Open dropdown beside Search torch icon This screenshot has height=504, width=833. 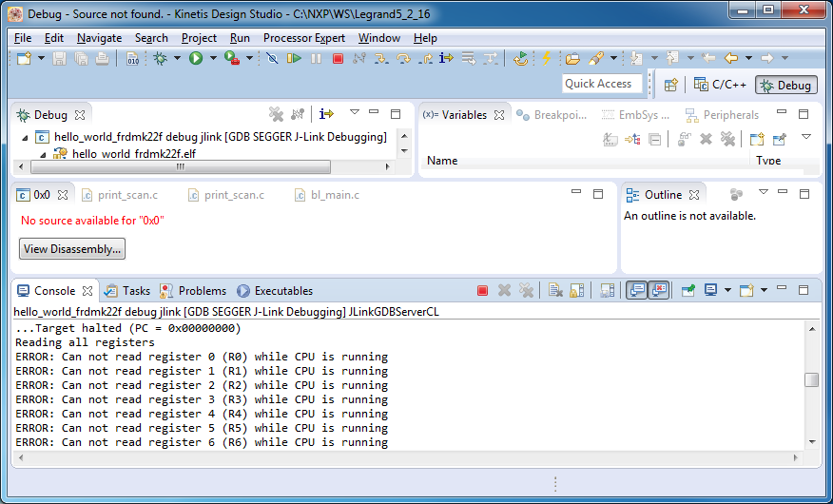(x=613, y=58)
